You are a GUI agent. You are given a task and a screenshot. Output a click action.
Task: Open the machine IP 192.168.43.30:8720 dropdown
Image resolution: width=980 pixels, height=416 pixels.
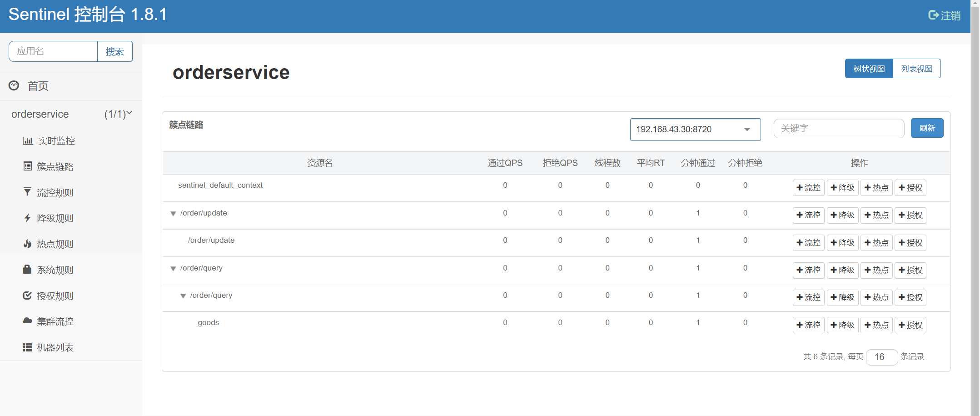[695, 130]
